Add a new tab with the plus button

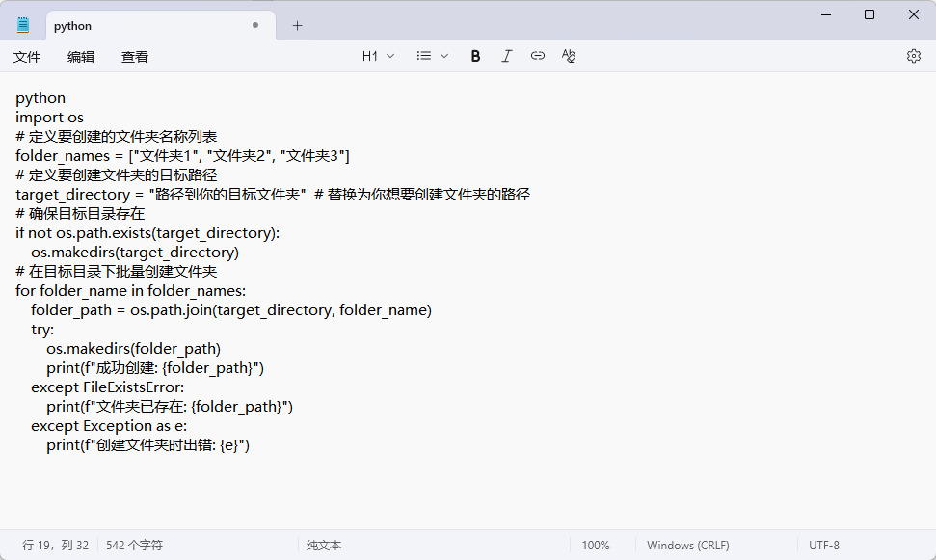[x=297, y=26]
